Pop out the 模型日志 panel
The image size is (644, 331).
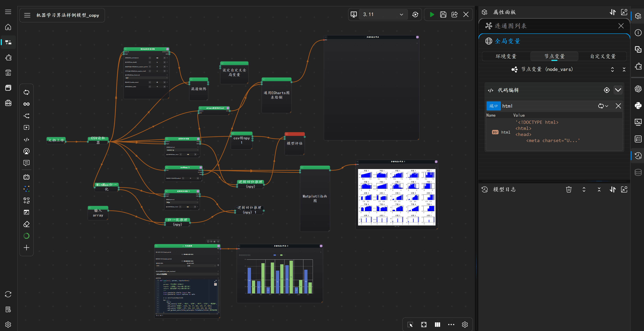tap(624, 189)
